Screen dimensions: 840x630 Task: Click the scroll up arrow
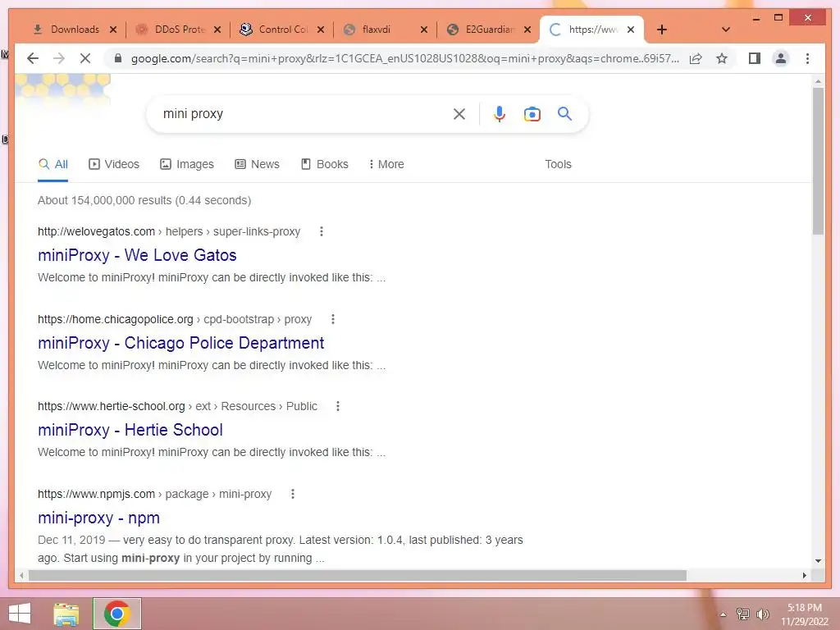coord(818,81)
